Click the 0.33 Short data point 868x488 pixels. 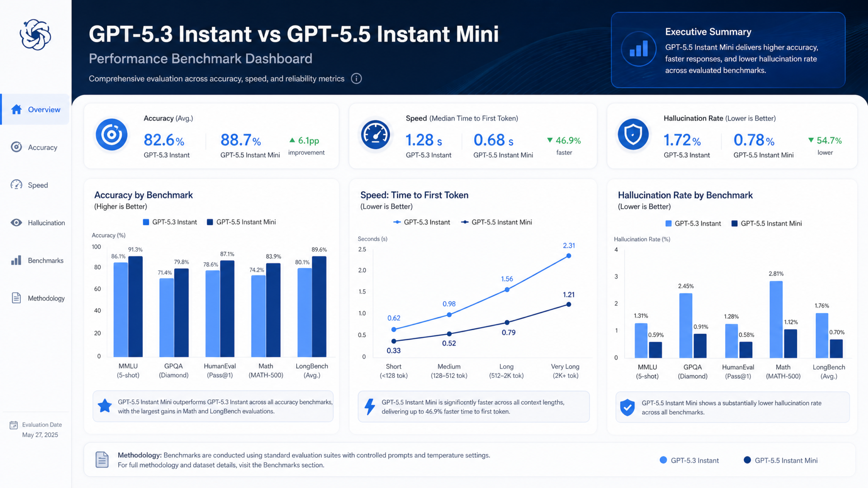(394, 341)
